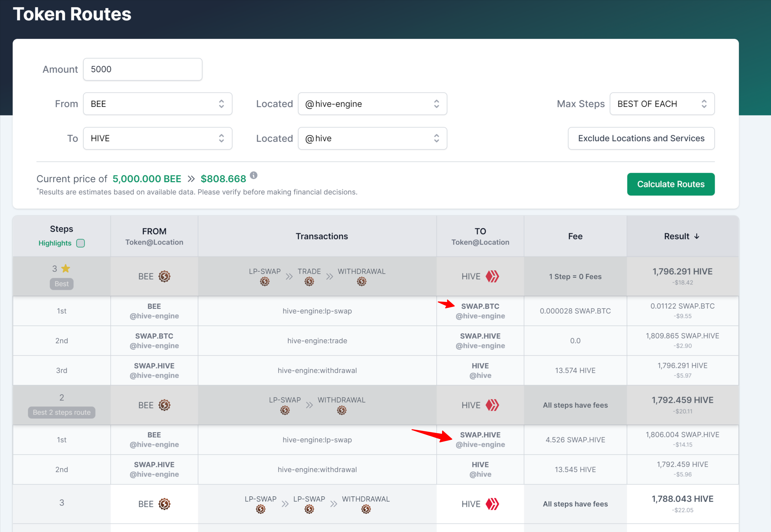Click TRADE hive-engine icon in Best route
This screenshot has height=532, width=771.
tap(309, 282)
